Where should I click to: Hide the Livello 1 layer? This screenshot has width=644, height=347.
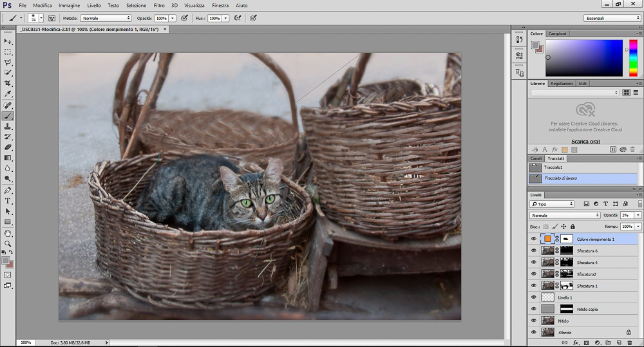coord(533,297)
